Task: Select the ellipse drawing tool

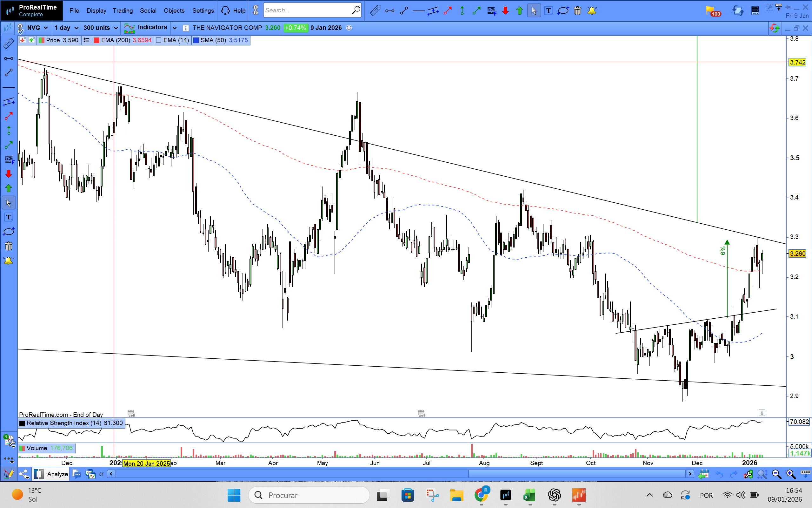Action: [563, 11]
